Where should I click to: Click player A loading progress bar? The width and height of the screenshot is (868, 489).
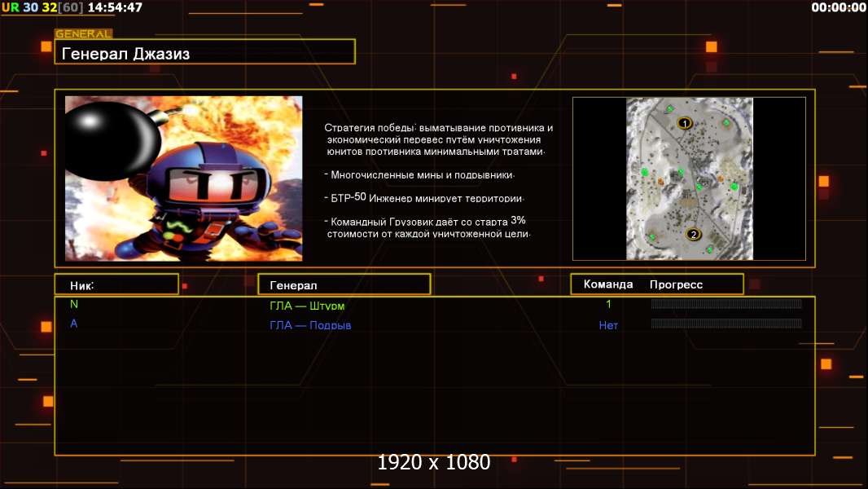pyautogui.click(x=726, y=324)
